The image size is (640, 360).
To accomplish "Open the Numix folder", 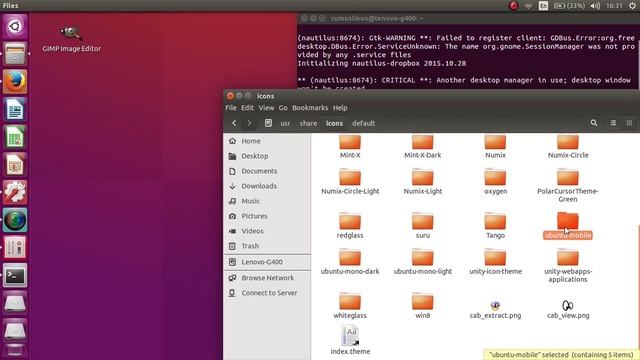I will [495, 146].
